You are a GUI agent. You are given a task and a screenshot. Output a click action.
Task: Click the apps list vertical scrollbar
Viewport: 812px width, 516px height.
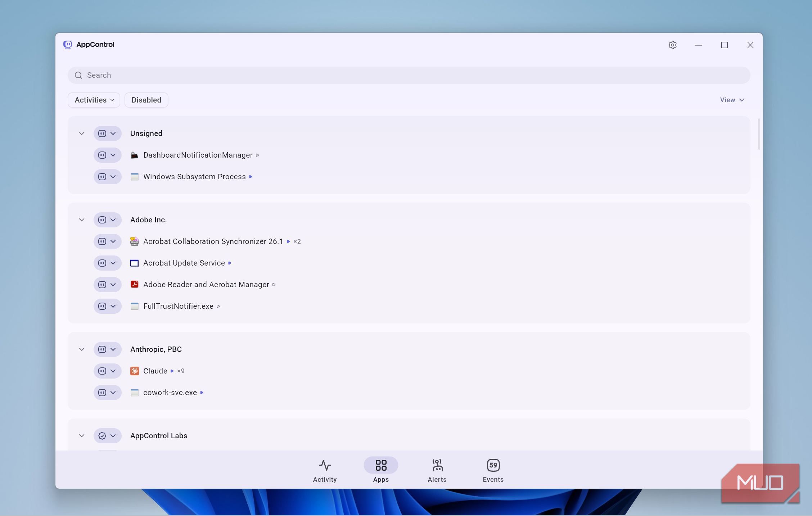coord(759,134)
